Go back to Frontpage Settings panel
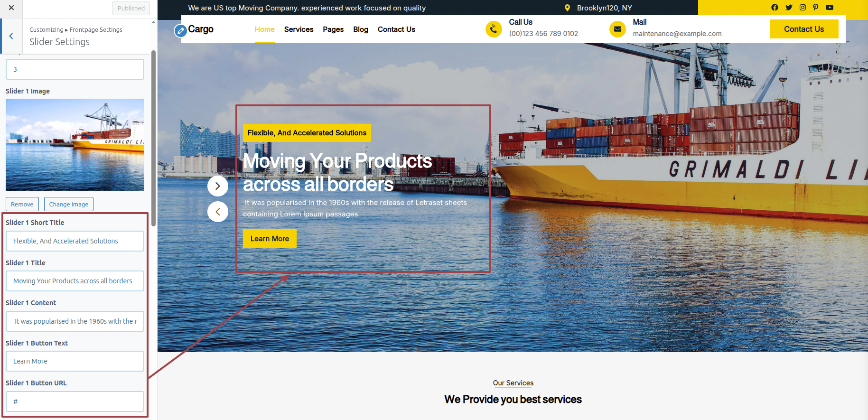Viewport: 868px width, 420px height. (11, 36)
